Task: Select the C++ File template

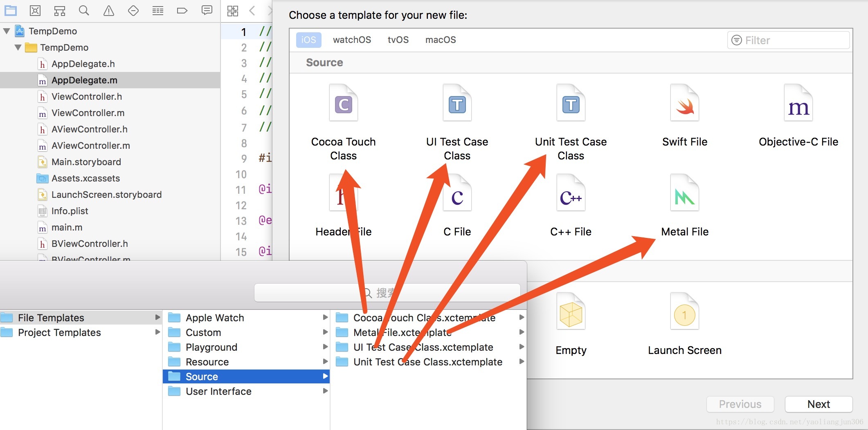Action: [x=571, y=206]
